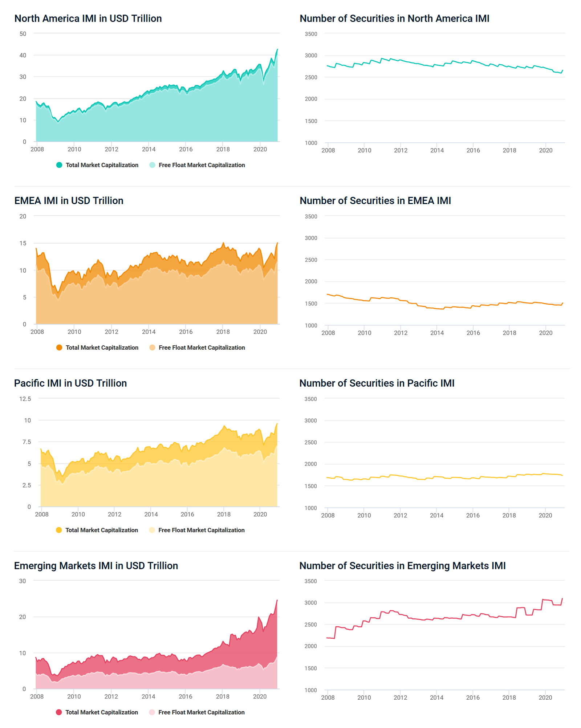Screen dimensions: 581x728
Task: Click the Number of Securities in Pacific IMI title
Action: pyautogui.click(x=377, y=383)
